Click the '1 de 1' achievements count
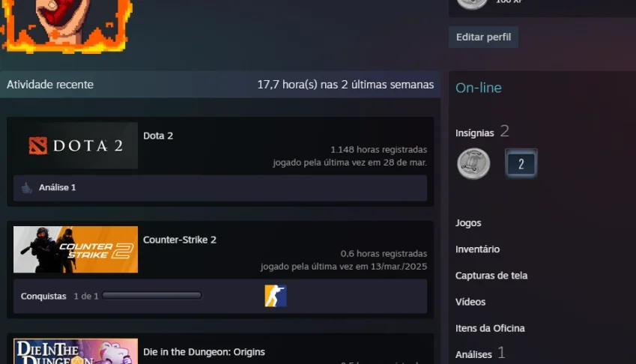The height and width of the screenshot is (364, 636). click(x=85, y=297)
